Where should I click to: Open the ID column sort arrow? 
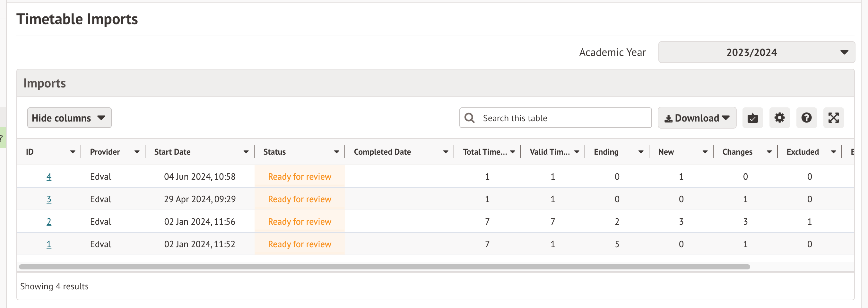[73, 152]
